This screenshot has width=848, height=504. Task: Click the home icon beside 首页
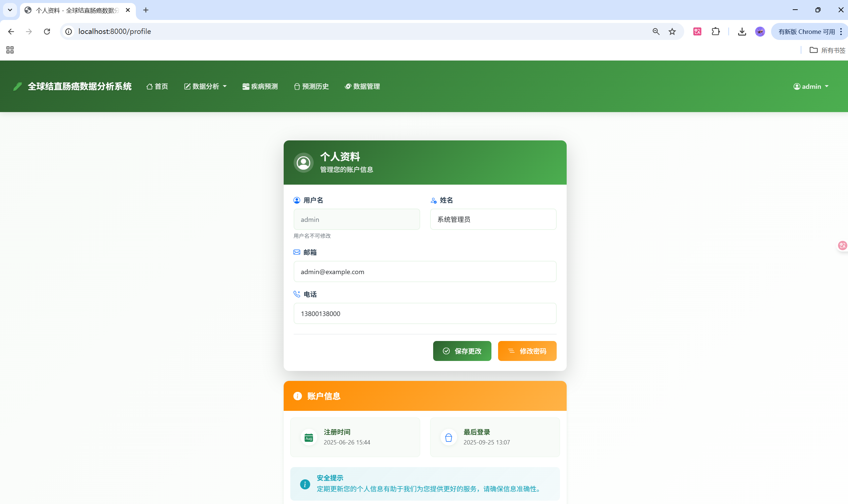tap(150, 86)
